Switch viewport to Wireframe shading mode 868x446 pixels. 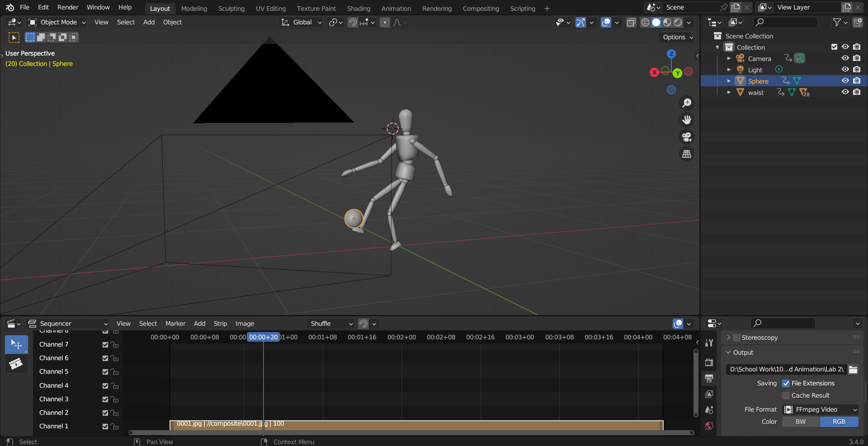click(x=645, y=22)
